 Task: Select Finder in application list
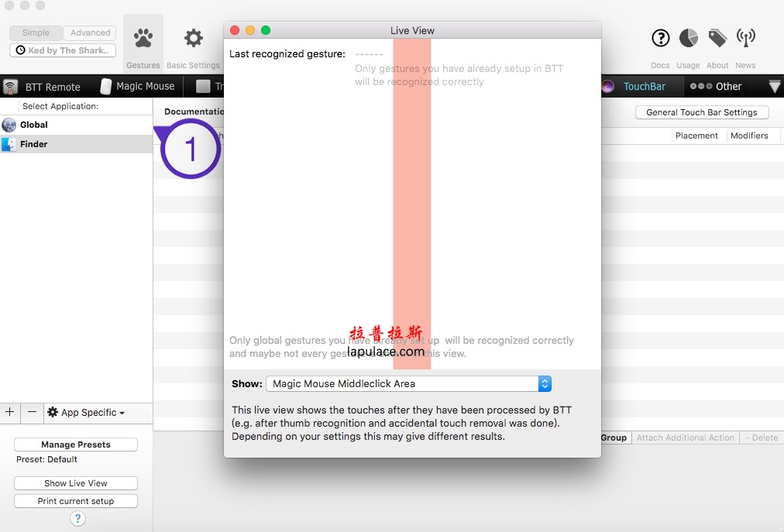77,144
